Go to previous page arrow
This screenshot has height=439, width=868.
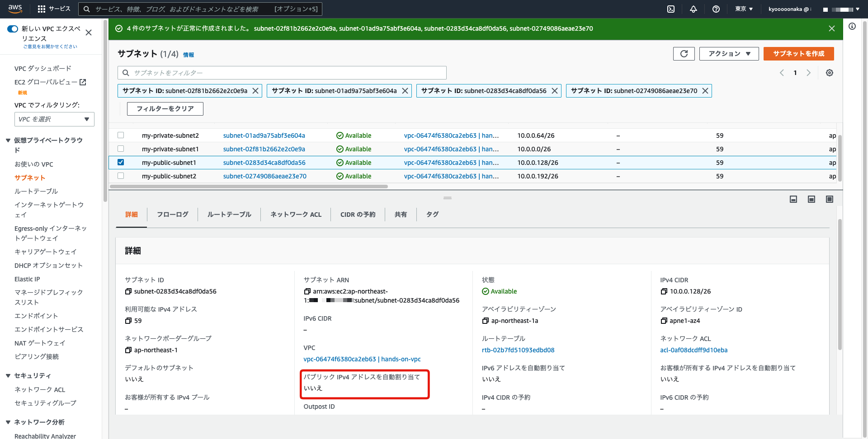pos(782,73)
